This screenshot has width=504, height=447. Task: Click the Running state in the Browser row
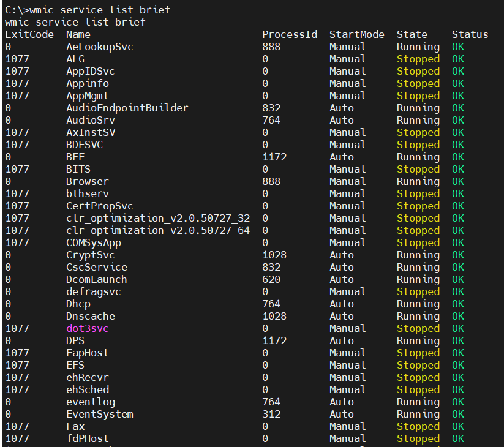click(x=418, y=182)
